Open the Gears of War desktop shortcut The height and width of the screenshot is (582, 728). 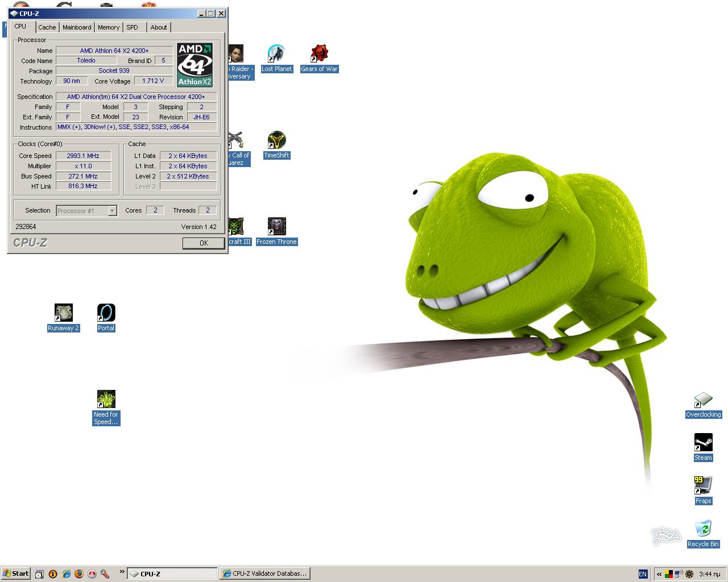(x=319, y=59)
